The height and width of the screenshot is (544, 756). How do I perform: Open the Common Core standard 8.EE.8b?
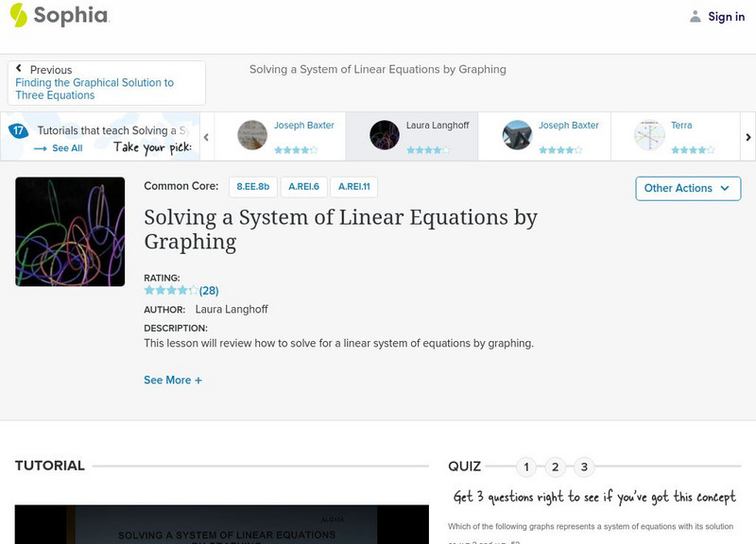pos(252,187)
